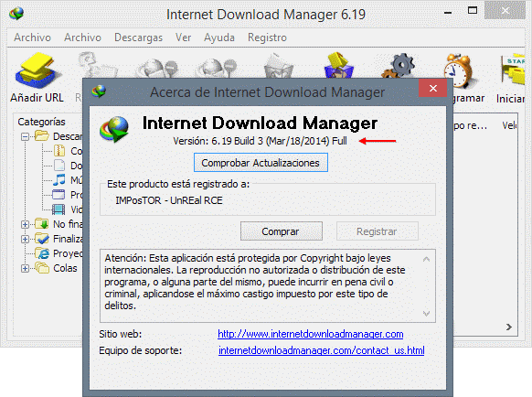This screenshot has height=397, width=532.
Task: Open the second Archivo menu
Action: click(82, 38)
